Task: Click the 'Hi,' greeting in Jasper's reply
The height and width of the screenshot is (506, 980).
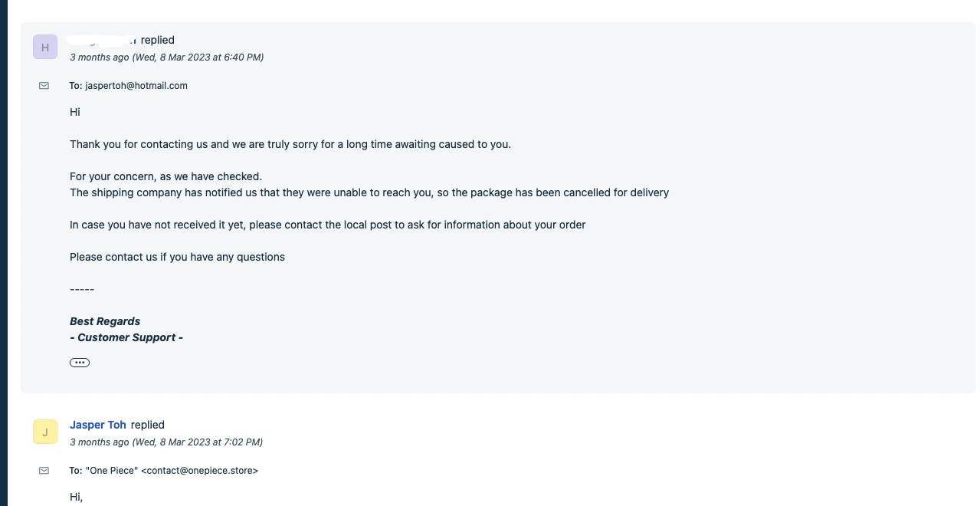Action: click(x=76, y=497)
